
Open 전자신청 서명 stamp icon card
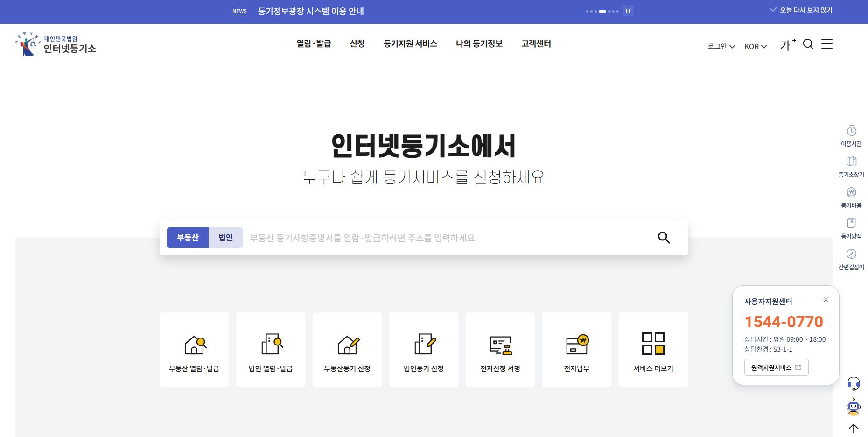click(500, 350)
